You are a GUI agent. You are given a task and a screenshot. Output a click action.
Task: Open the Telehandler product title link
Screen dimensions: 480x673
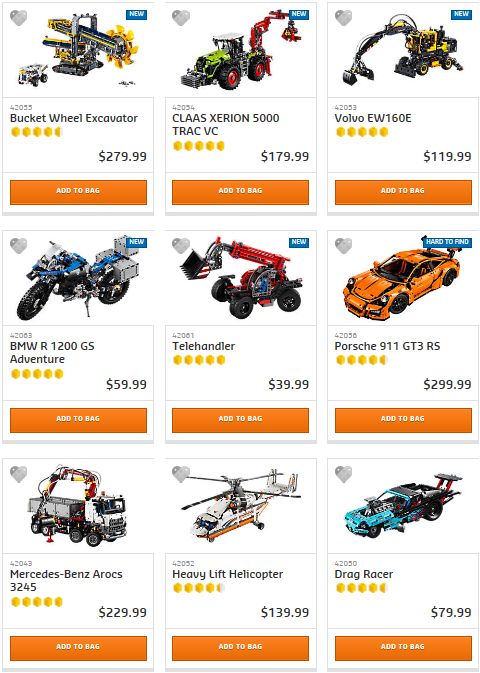point(204,346)
